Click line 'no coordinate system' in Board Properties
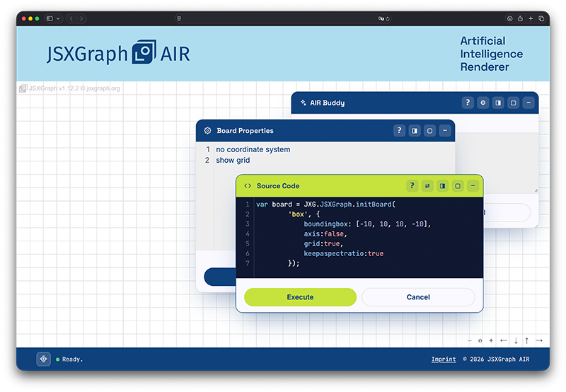 tap(253, 149)
